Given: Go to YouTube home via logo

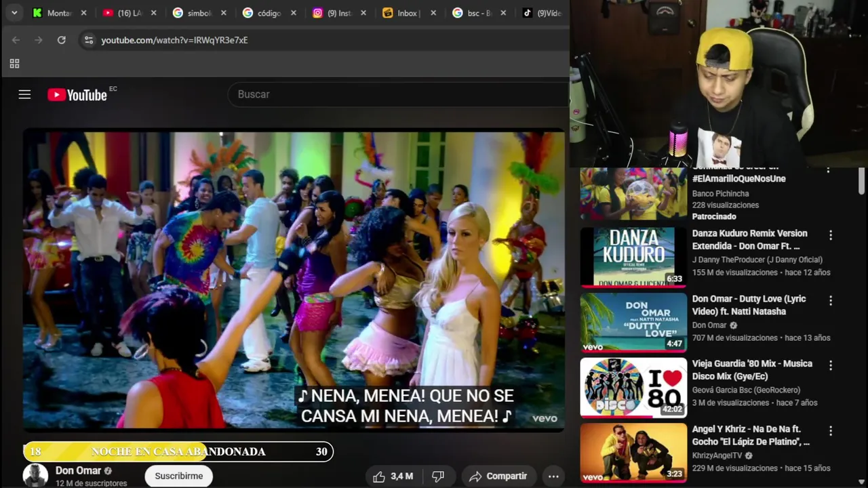Looking at the screenshot, I should coord(77,94).
